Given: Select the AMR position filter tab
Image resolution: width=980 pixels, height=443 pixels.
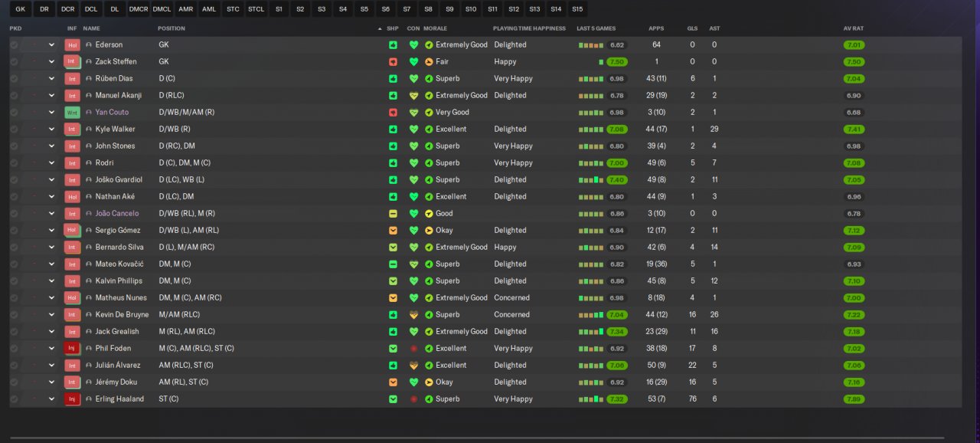Looking at the screenshot, I should 185,9.
